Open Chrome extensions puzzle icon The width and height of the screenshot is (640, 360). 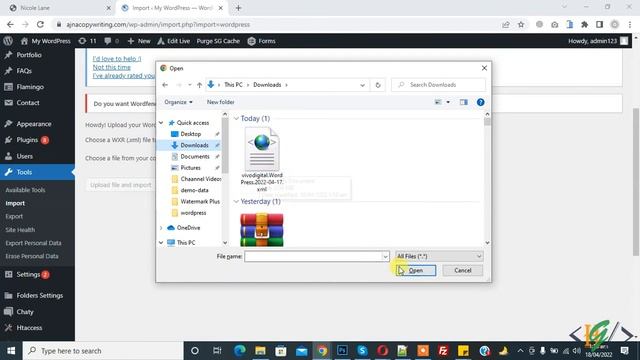pyautogui.click(x=584, y=24)
